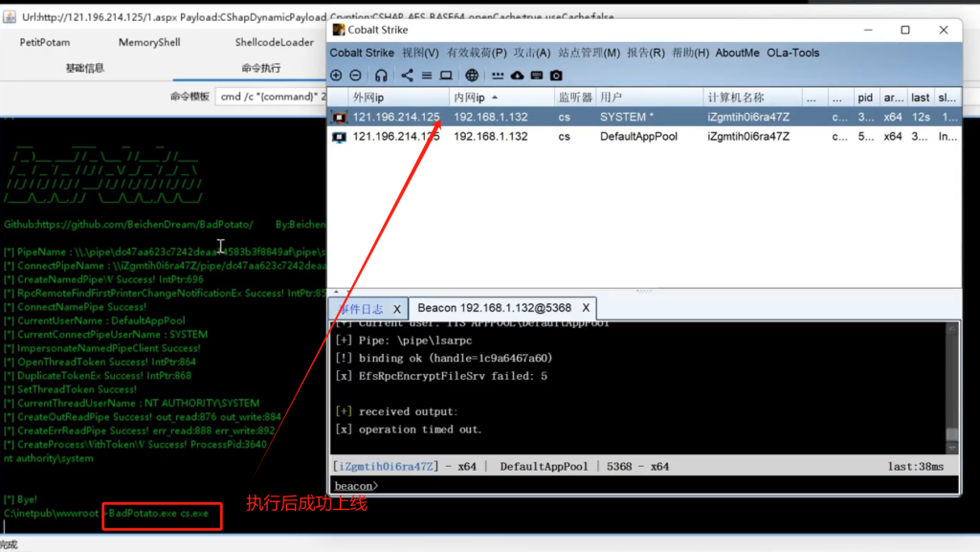Screen dimensions: 980x552
Task: Close the Beacon 192.168.1.132@5368 tab
Action: coord(586,308)
